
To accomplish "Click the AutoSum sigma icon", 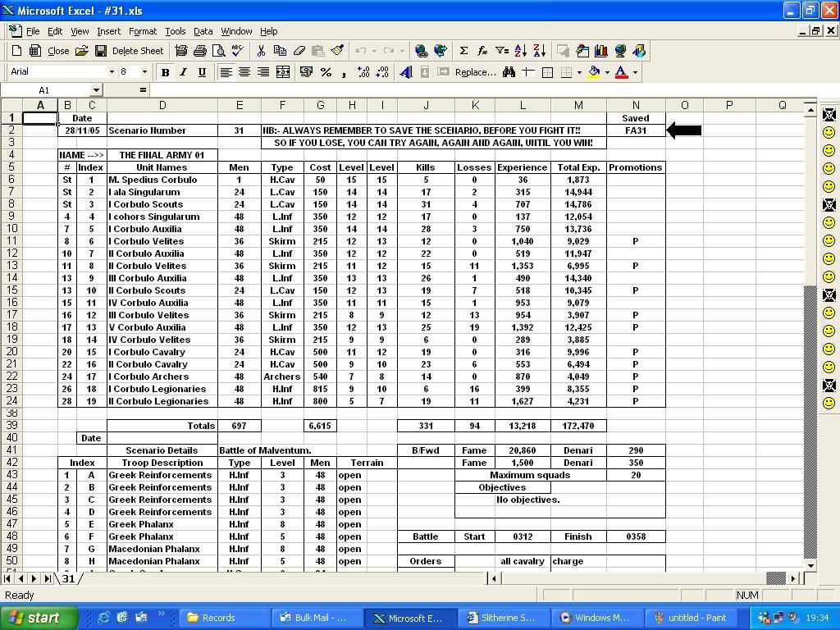I will click(463, 51).
